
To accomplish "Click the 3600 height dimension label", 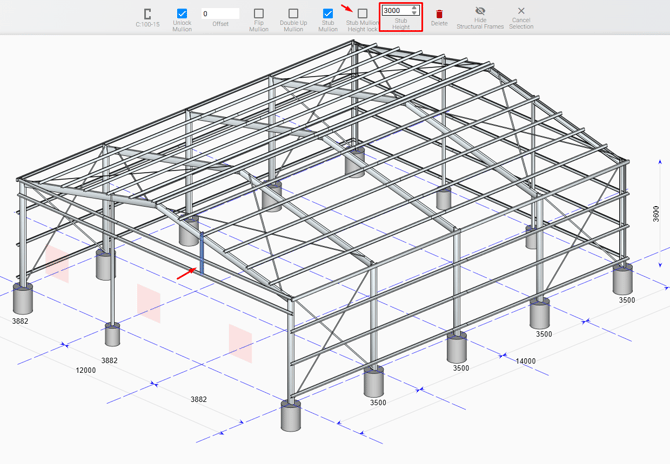I will (x=657, y=214).
